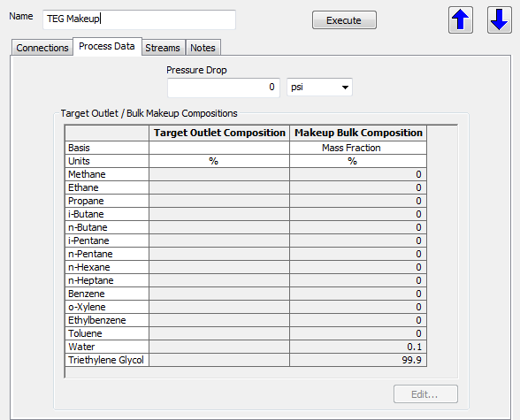Select Water makeup composition cell
This screenshot has width=520, height=420.
point(358,347)
